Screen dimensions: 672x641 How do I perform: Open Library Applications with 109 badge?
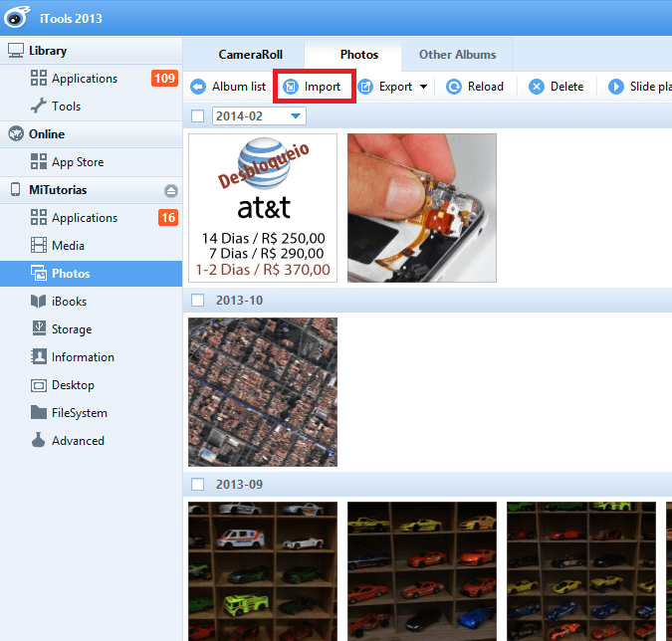pyautogui.click(x=84, y=79)
